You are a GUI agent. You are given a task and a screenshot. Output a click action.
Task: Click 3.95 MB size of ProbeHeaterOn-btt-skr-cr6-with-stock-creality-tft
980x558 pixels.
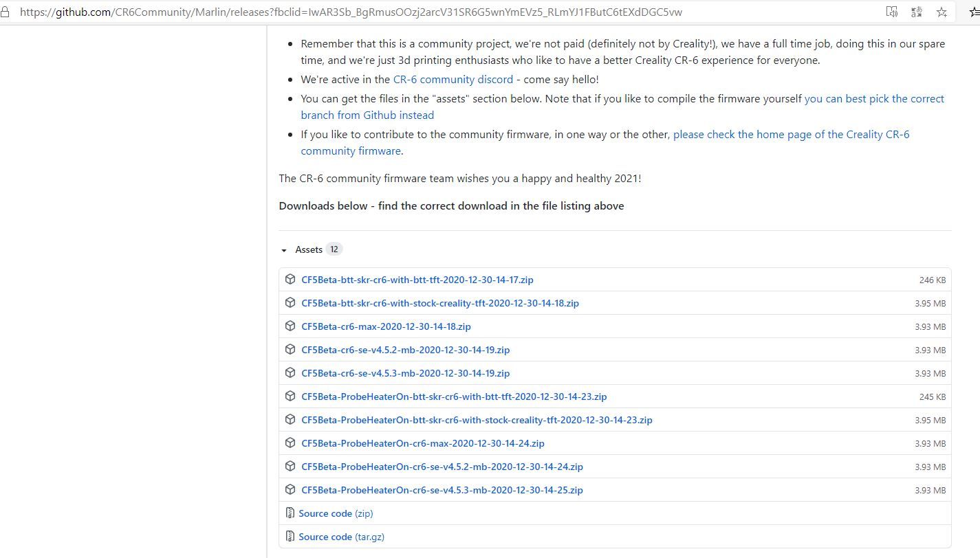click(930, 420)
